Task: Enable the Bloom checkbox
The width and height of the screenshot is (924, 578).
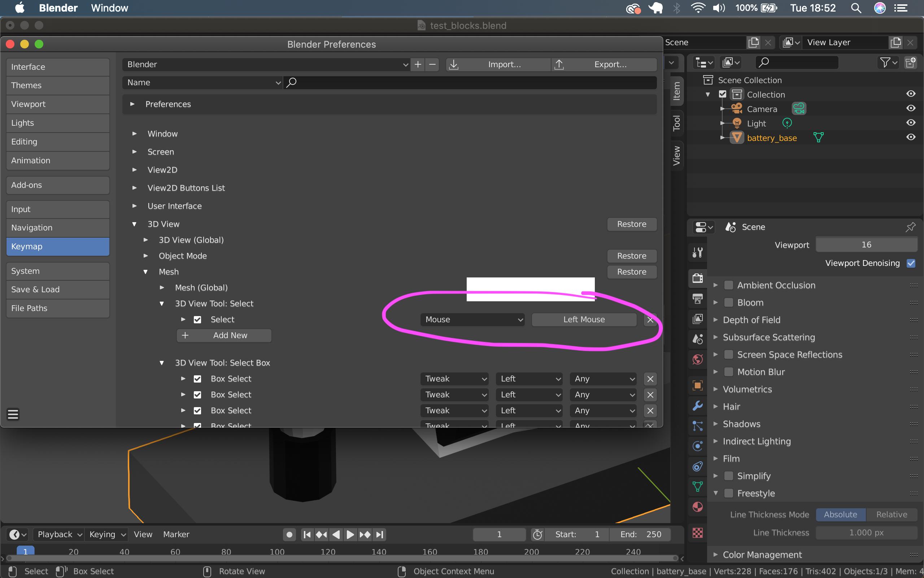Action: [728, 302]
